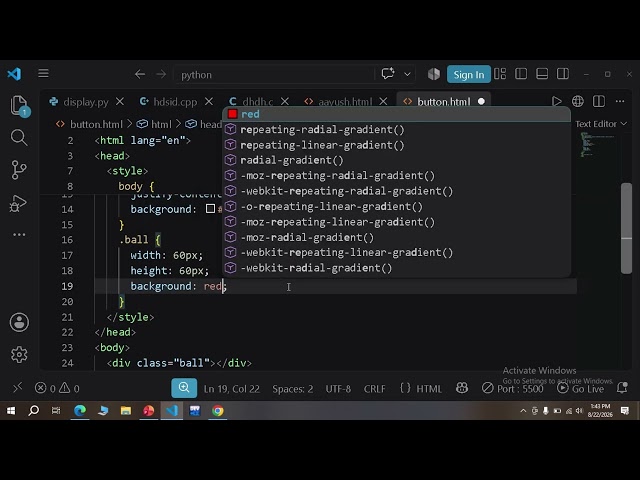640x480 pixels.
Task: Open the editor More Actions ellipsis
Action: click(620, 101)
